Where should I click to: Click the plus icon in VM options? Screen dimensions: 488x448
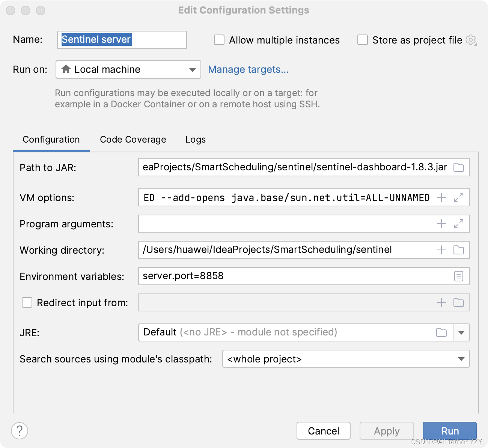pyautogui.click(x=441, y=197)
